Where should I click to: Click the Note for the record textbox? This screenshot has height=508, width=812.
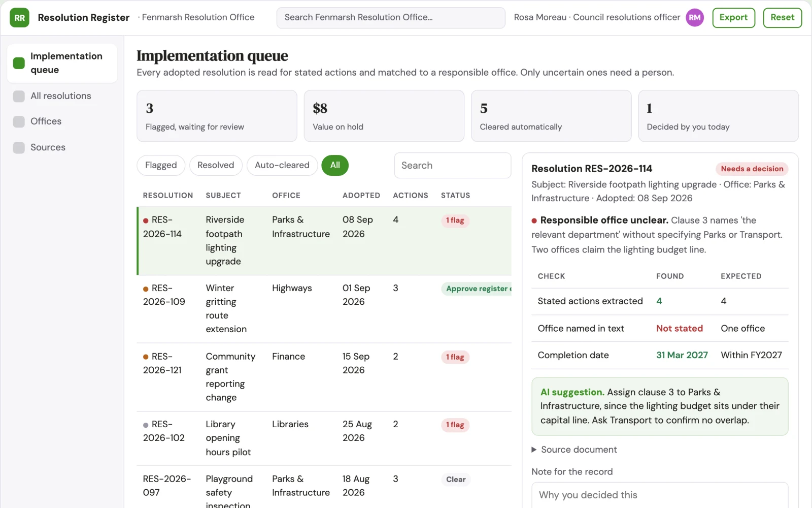(x=660, y=495)
